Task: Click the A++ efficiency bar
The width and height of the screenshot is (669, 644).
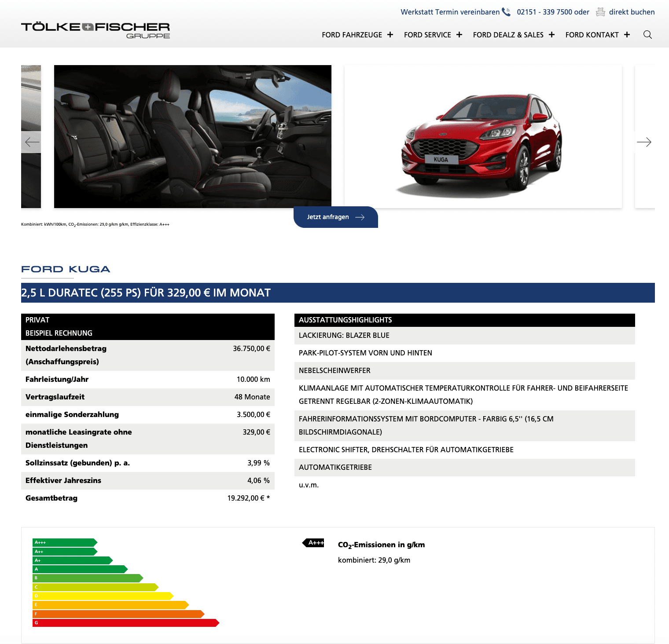Action: point(65,552)
